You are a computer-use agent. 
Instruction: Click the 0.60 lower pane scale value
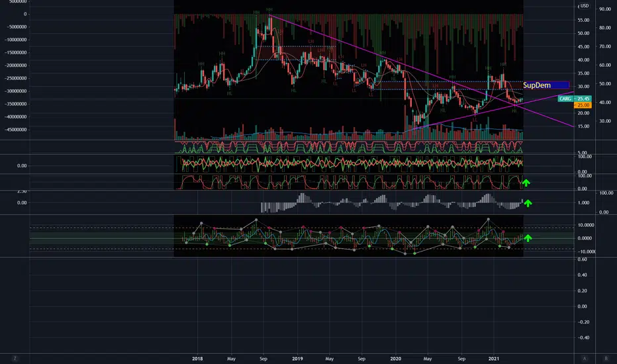(x=583, y=259)
